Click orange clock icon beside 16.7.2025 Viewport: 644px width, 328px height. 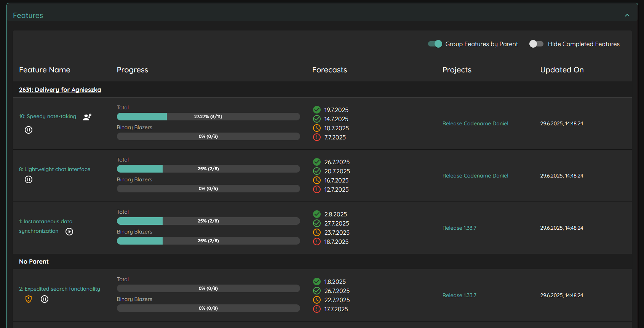[317, 180]
